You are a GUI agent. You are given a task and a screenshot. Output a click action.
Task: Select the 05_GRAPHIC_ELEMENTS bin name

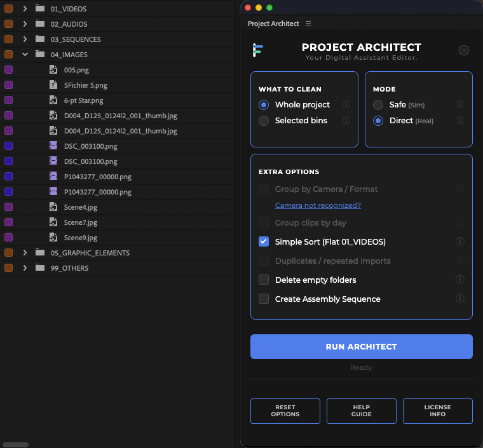coord(90,253)
